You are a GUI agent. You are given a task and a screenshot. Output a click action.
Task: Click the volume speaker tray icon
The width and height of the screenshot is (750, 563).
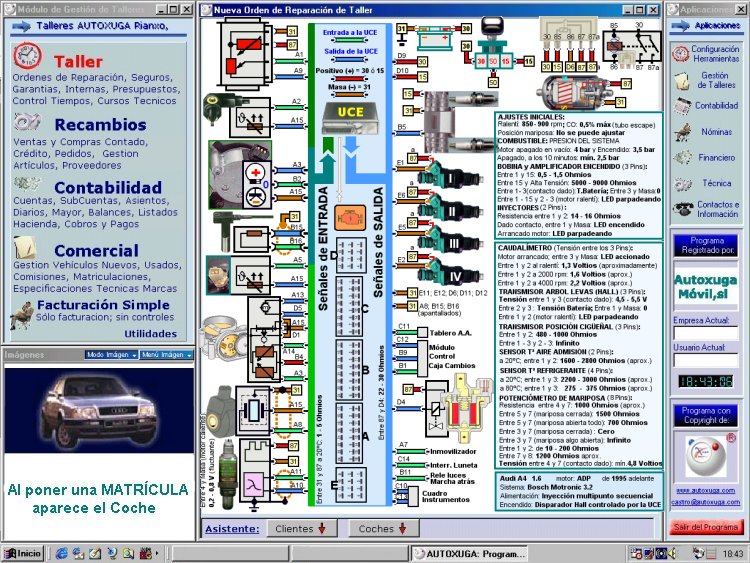click(673, 554)
